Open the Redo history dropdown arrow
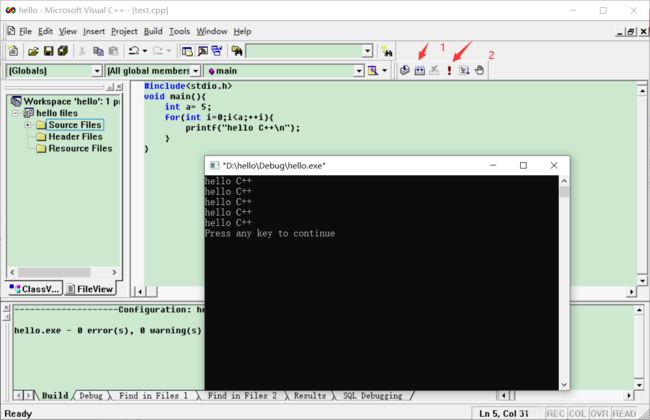The width and height of the screenshot is (650, 420). [169, 51]
